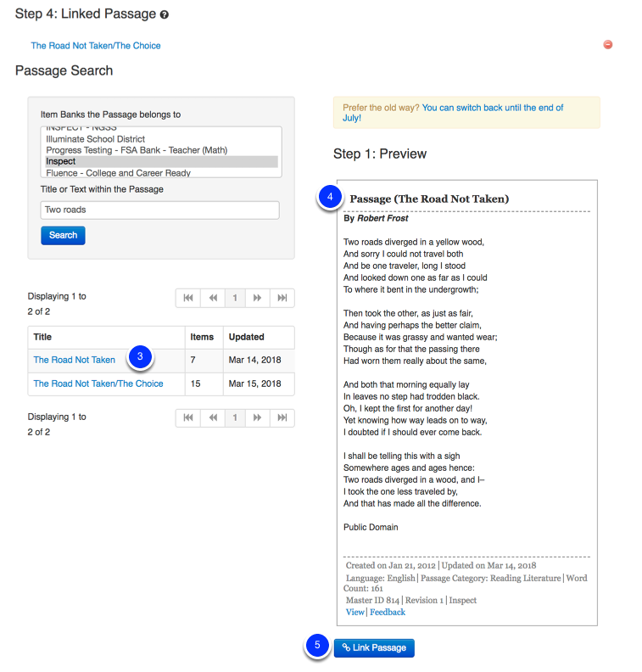Focus the Title or Text within the Passage field
This screenshot has height=672, width=642.
(x=159, y=210)
